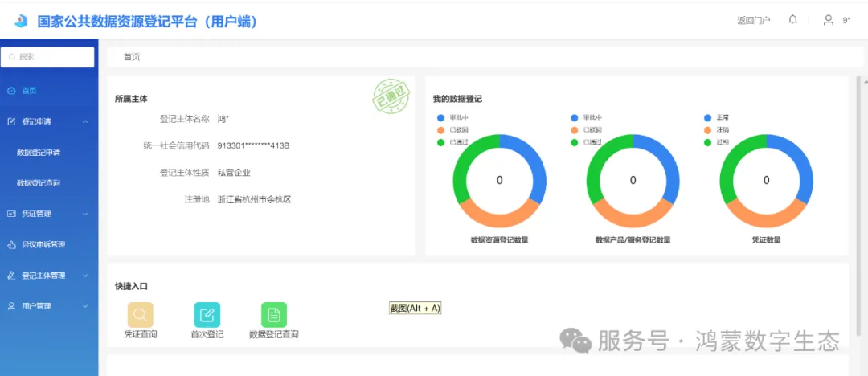Switch to the 首页 breadcrumb tab

tap(131, 57)
